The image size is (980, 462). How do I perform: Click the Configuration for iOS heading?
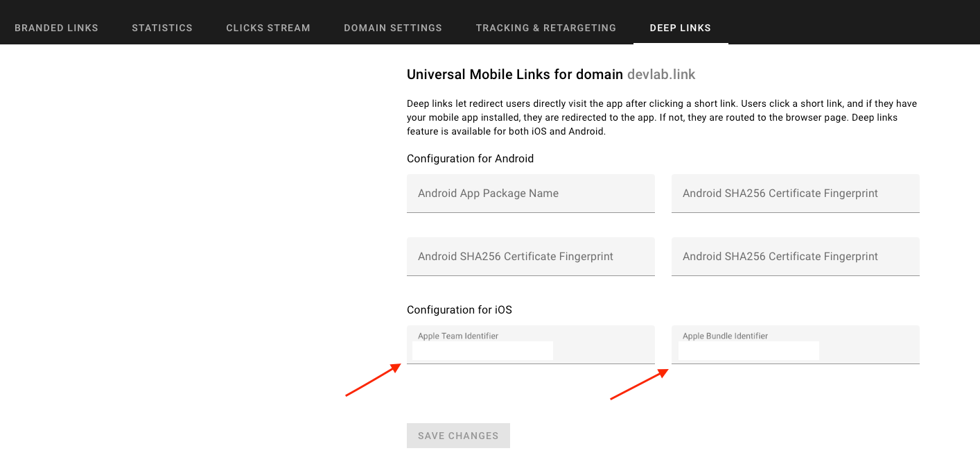click(x=460, y=309)
